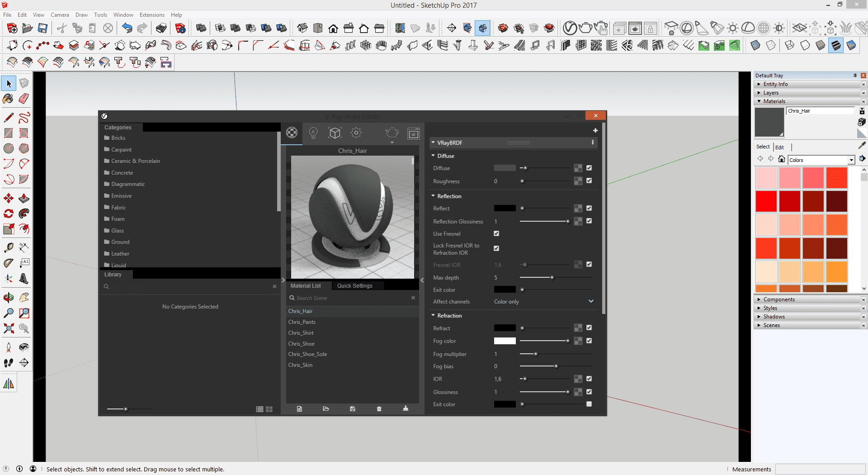Collapse the VRayBRDF section
This screenshot has height=475, width=868.
click(x=433, y=142)
